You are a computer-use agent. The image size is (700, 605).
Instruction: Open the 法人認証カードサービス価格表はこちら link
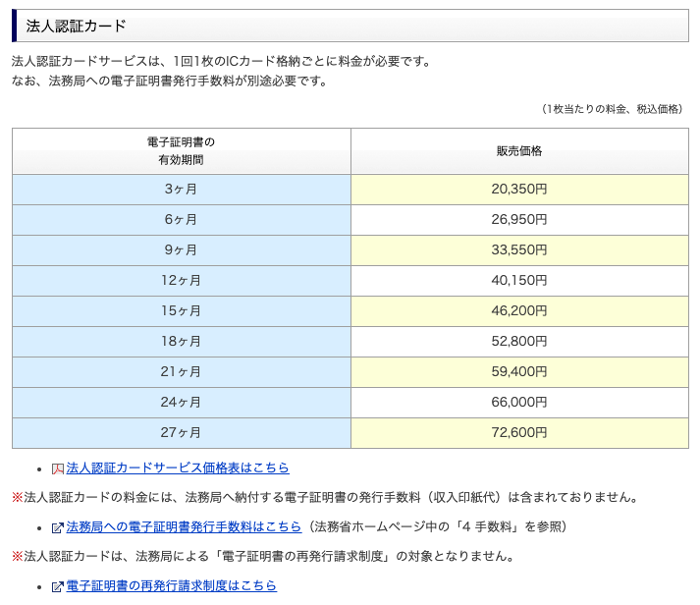(178, 468)
